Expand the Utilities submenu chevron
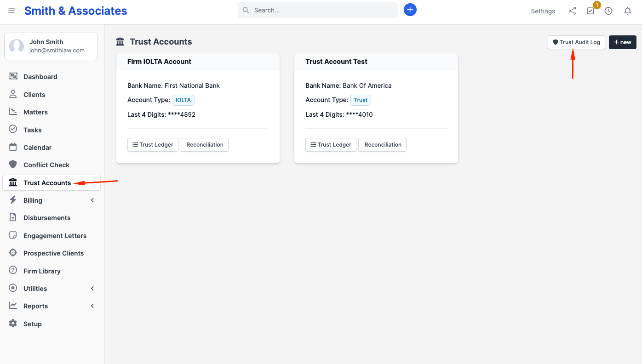 [92, 289]
